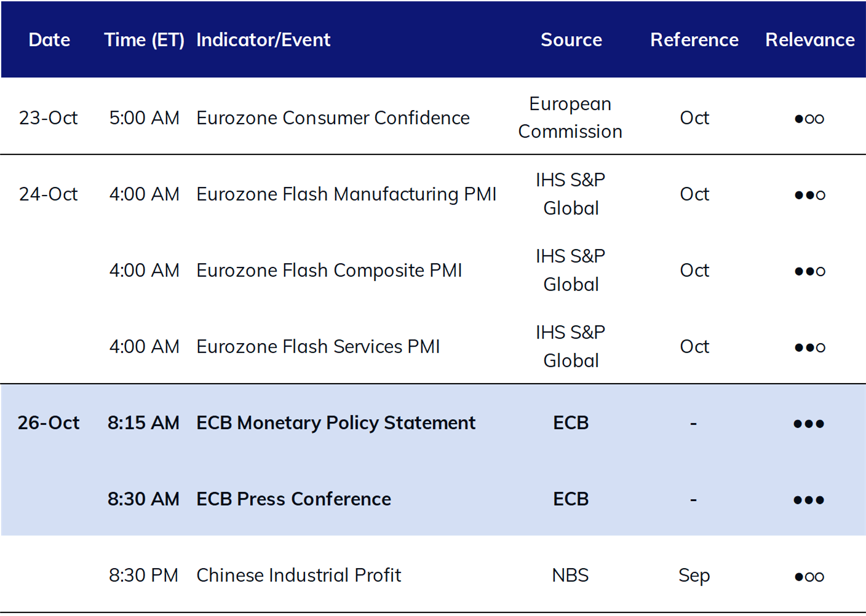Select the ECB Press Conference row
Screen dimensions: 866x616
pos(433,498)
